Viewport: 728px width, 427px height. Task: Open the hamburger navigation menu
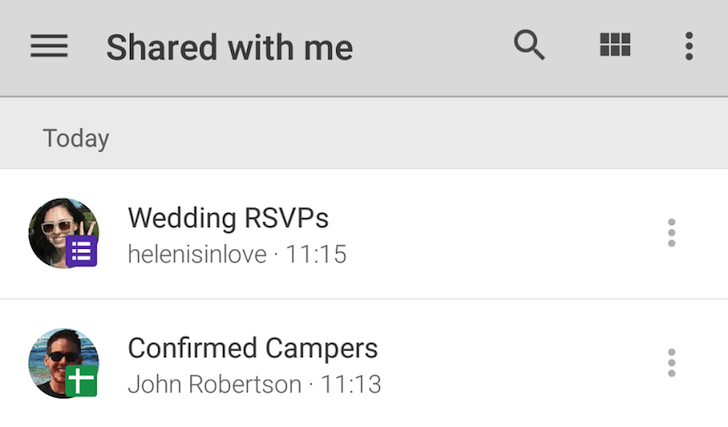(x=49, y=46)
